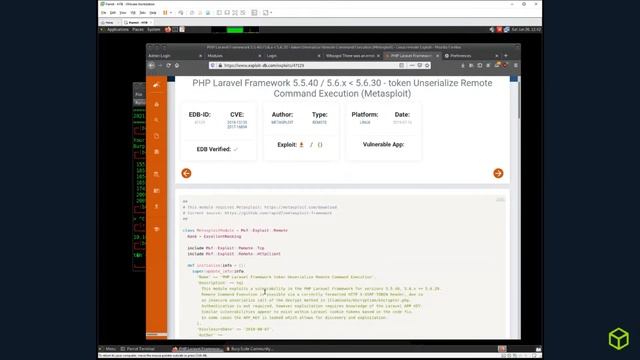Screen dimensions: 640x360
Task: Click the REMOTE type link
Action: 319,122
